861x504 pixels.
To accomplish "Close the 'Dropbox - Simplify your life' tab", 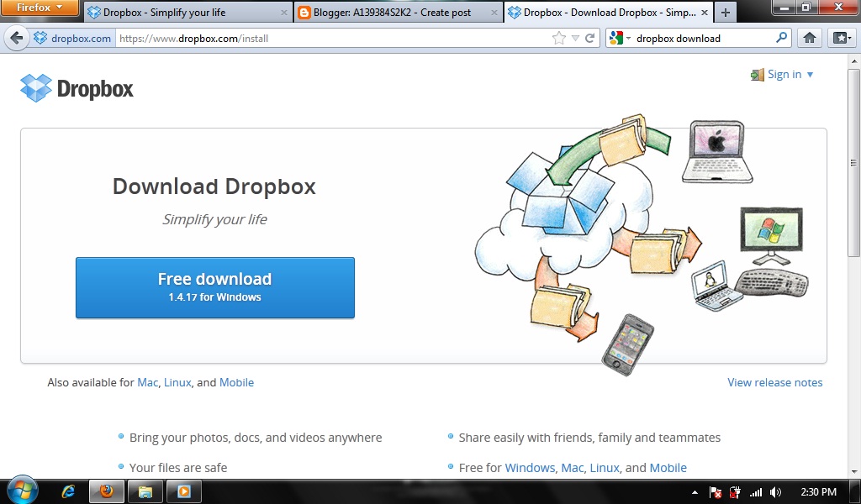I will (x=284, y=13).
